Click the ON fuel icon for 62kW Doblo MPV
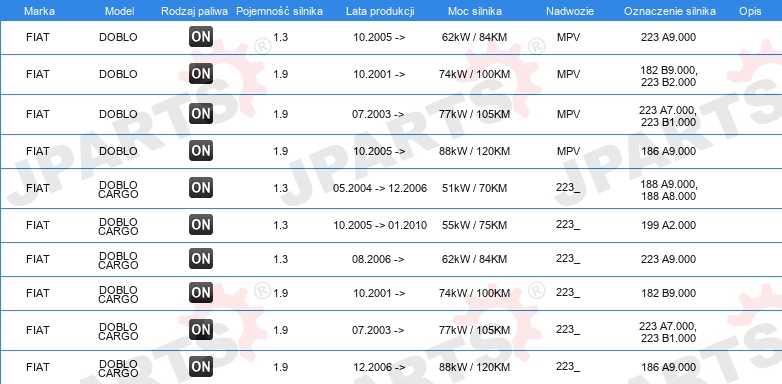The image size is (782, 384). tap(201, 37)
